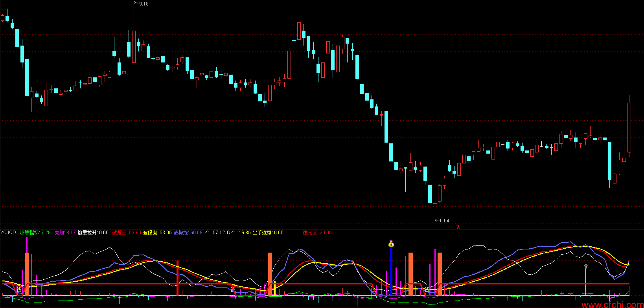Click the short yellow bar in the indicator
Screen dimensions: 644x308
pos(274,288)
